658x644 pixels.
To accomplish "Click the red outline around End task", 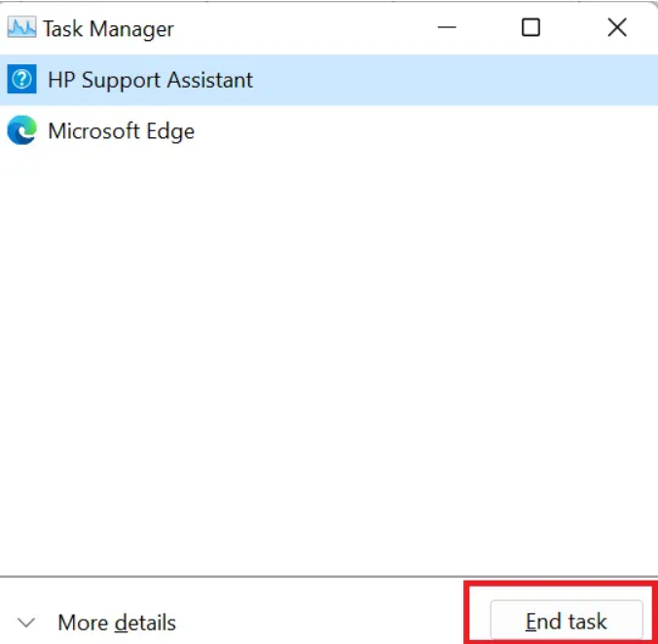I will click(467, 613).
